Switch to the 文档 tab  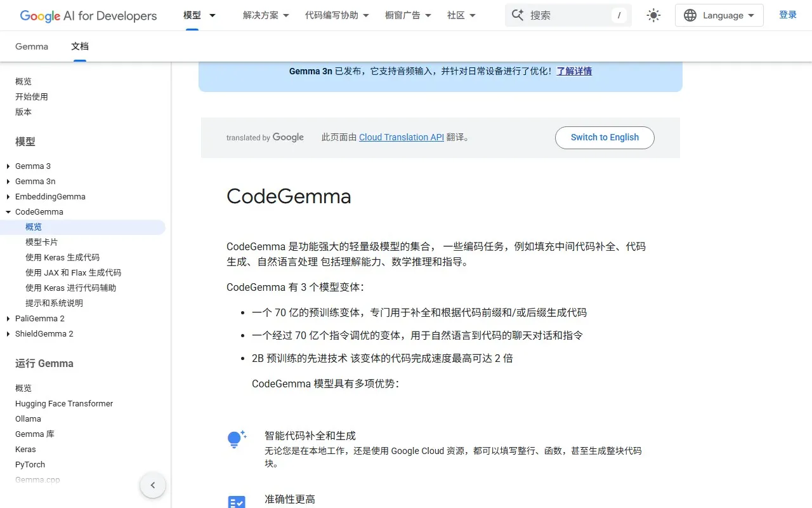79,46
